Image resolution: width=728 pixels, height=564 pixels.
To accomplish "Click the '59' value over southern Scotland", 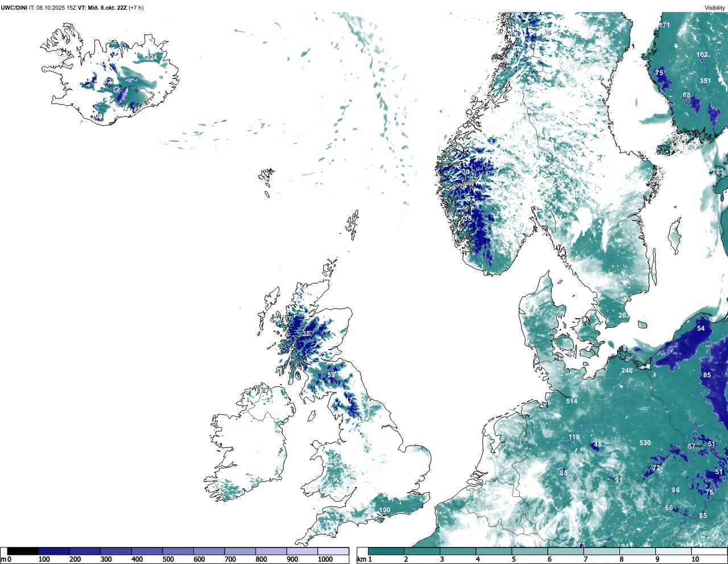I will click(331, 375).
